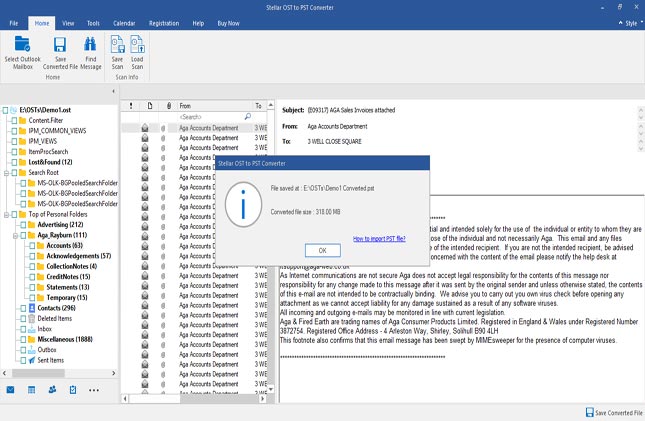The width and height of the screenshot is (645, 421).
Task: Check the E:\OSTs\Demo1.ost root checkbox
Action: [x=5, y=110]
